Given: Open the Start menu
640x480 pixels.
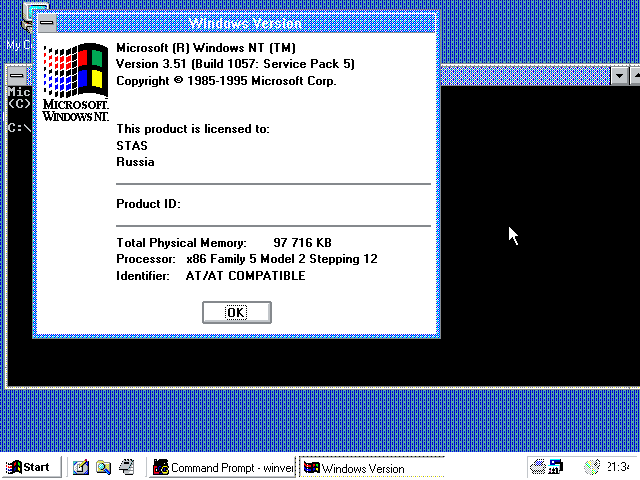Looking at the screenshot, I should (30, 467).
